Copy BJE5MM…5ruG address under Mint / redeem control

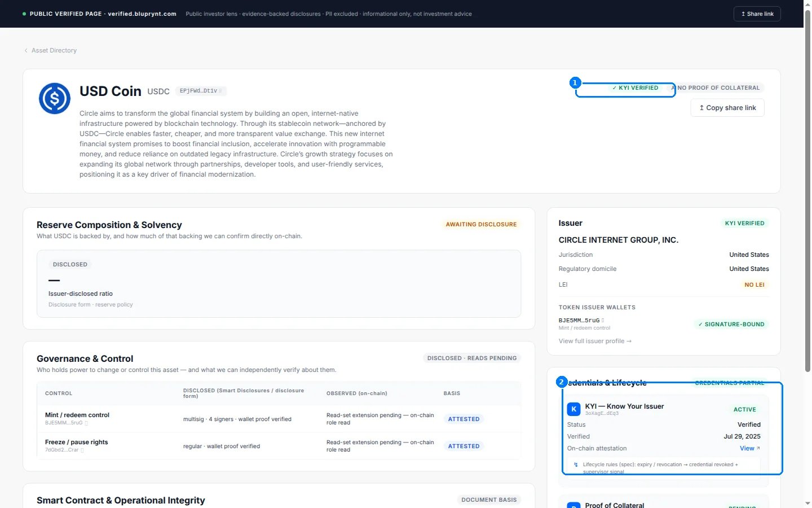click(86, 423)
